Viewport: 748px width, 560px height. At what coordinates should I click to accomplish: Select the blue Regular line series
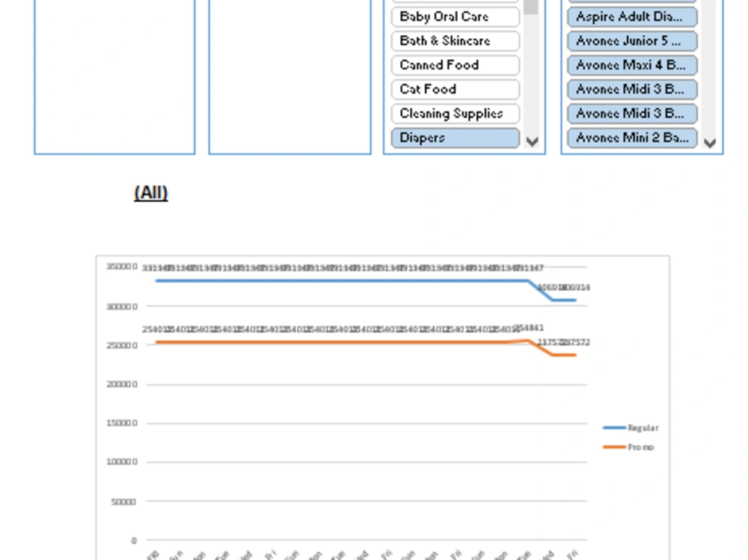coord(337,282)
